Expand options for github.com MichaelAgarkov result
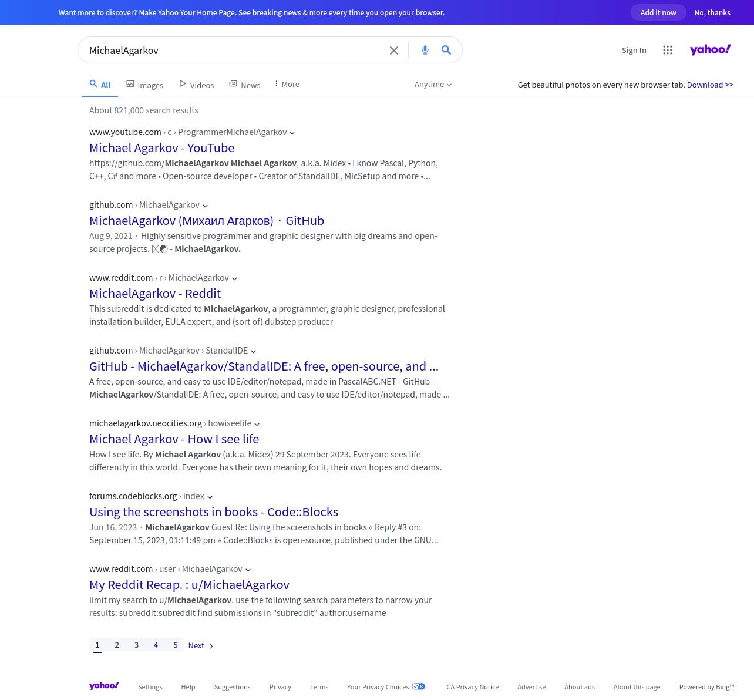This screenshot has height=700, width=754. click(205, 206)
